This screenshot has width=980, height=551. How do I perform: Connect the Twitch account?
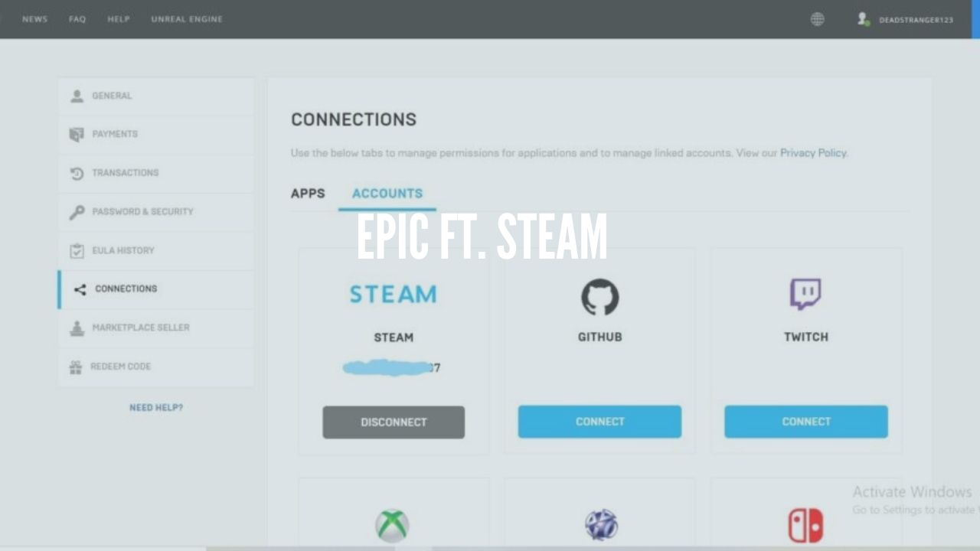click(806, 422)
